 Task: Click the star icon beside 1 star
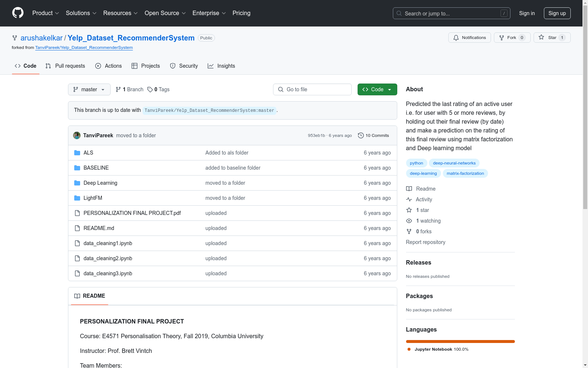pyautogui.click(x=409, y=210)
